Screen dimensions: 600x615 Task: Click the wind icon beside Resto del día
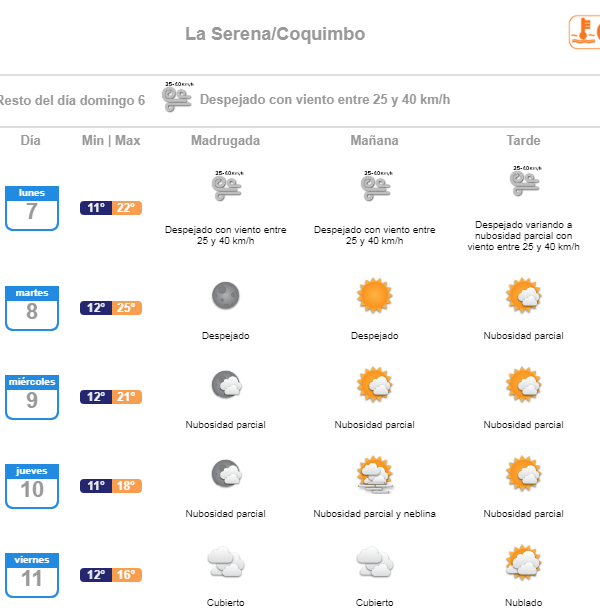coord(178,97)
